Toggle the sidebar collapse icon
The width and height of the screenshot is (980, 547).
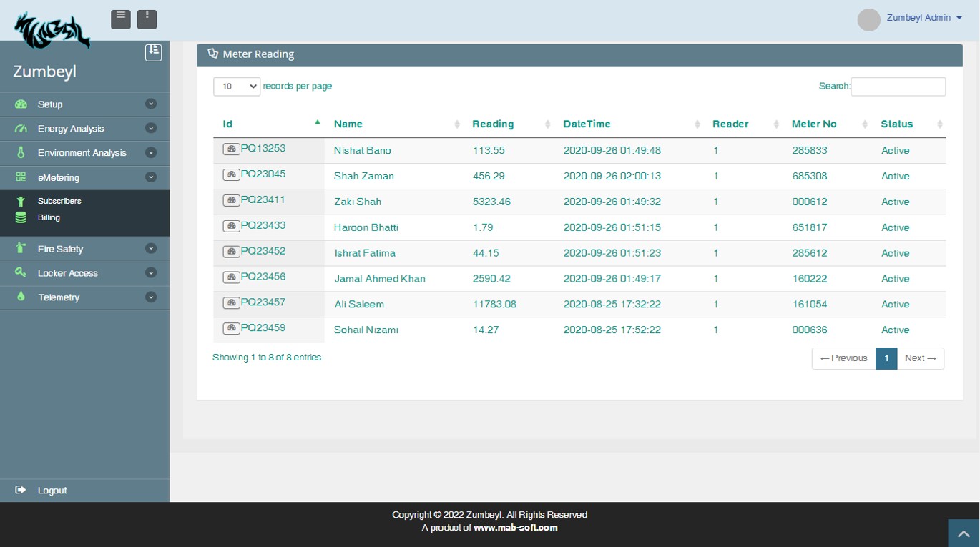coord(153,52)
